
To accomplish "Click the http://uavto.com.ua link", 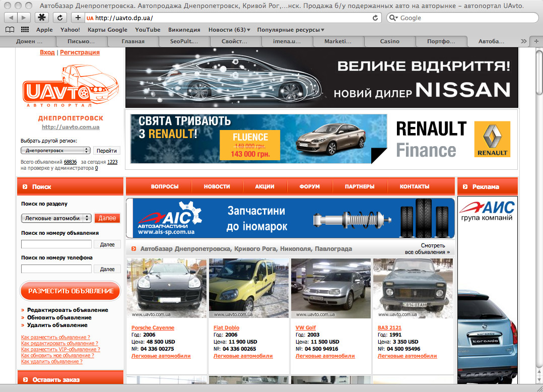I will pyautogui.click(x=71, y=127).
